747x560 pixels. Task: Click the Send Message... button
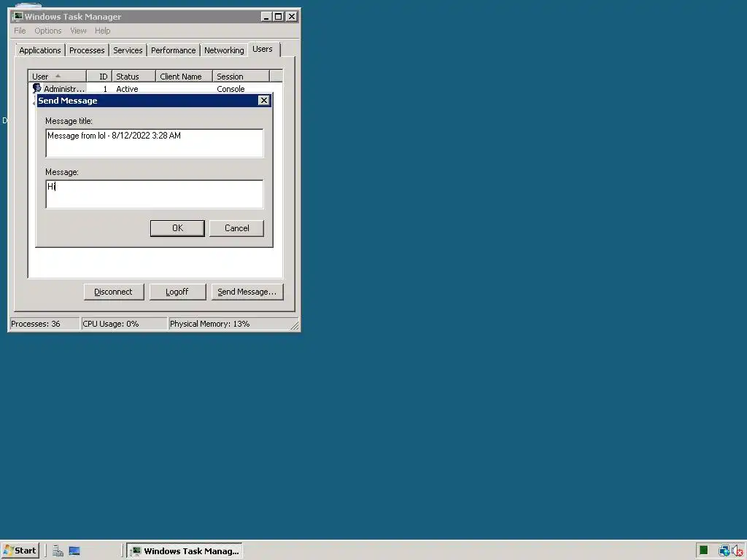tap(247, 292)
